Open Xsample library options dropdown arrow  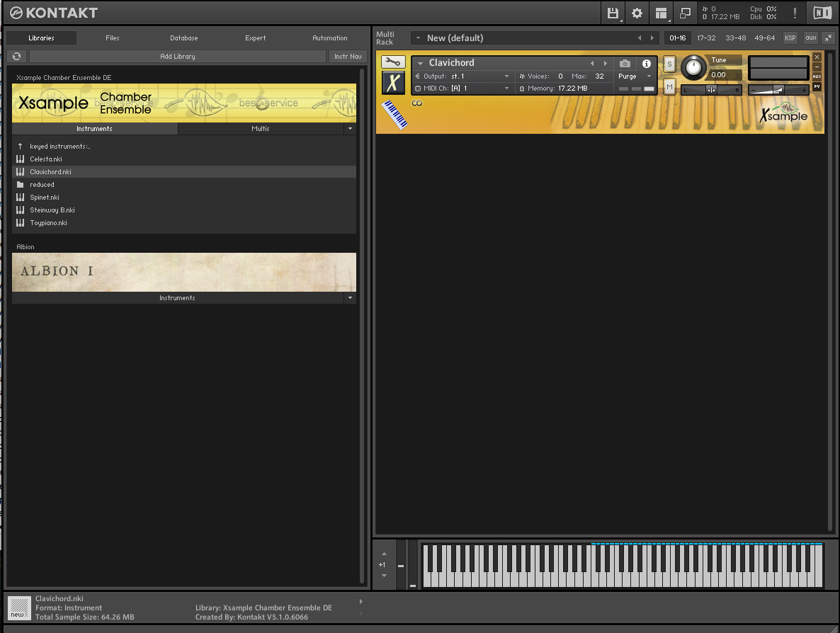click(351, 129)
